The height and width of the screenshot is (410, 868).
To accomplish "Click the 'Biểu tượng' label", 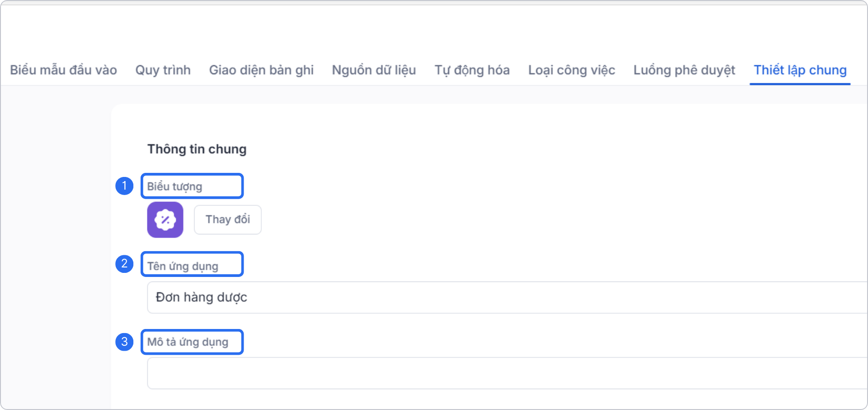I will pyautogui.click(x=175, y=186).
